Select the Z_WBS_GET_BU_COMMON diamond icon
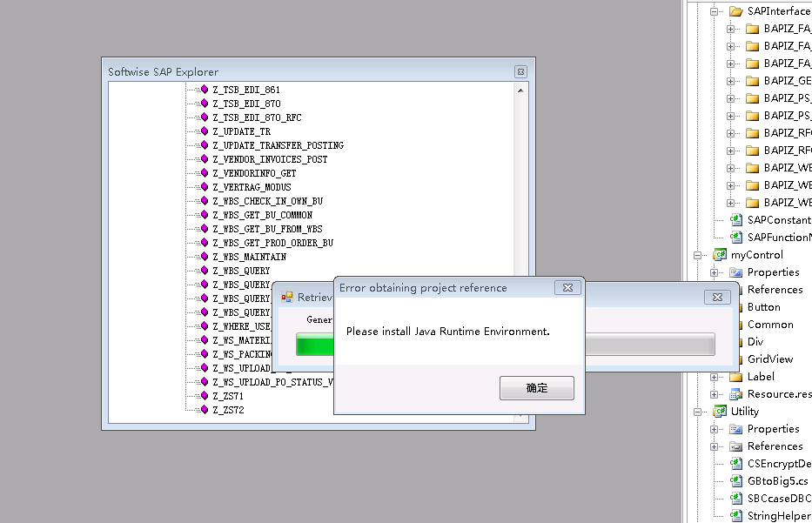This screenshot has height=523, width=812. (x=205, y=215)
